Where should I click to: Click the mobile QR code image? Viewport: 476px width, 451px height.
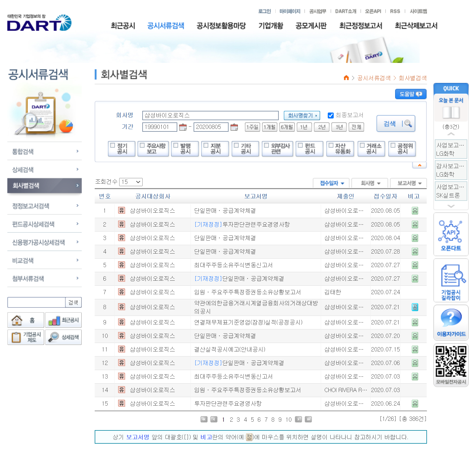point(451,362)
